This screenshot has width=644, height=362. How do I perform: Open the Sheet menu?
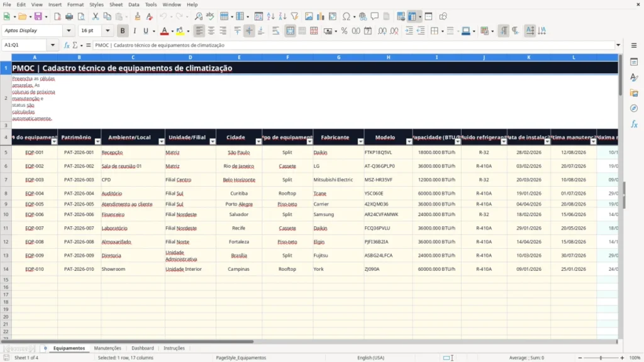click(x=116, y=4)
